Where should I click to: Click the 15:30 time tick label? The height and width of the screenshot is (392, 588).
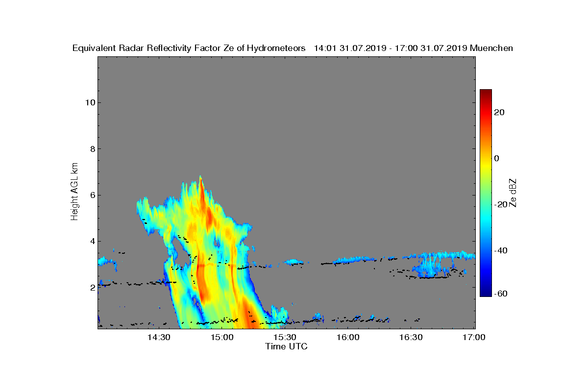(285, 338)
